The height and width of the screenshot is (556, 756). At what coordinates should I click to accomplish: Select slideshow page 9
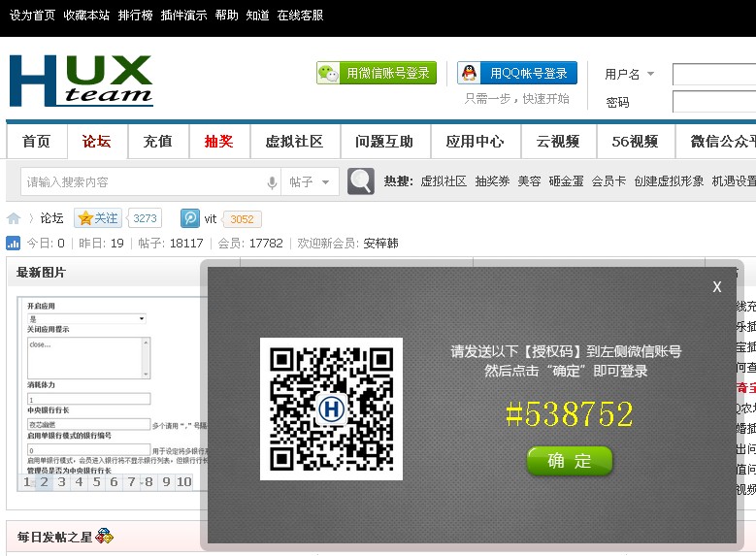tap(166, 481)
